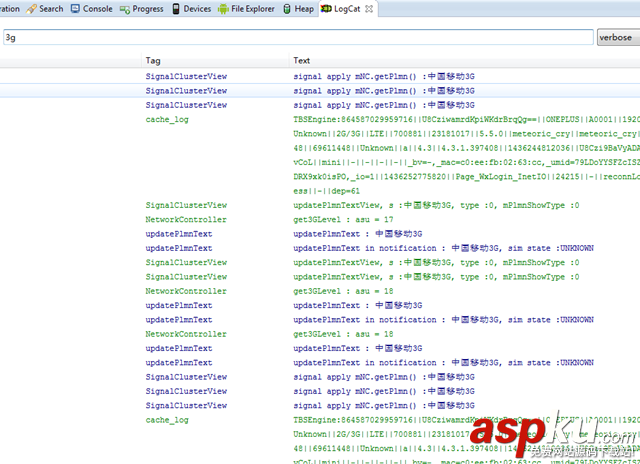640x464 pixels.
Task: Click the Console tab monitor icon
Action: click(75, 9)
